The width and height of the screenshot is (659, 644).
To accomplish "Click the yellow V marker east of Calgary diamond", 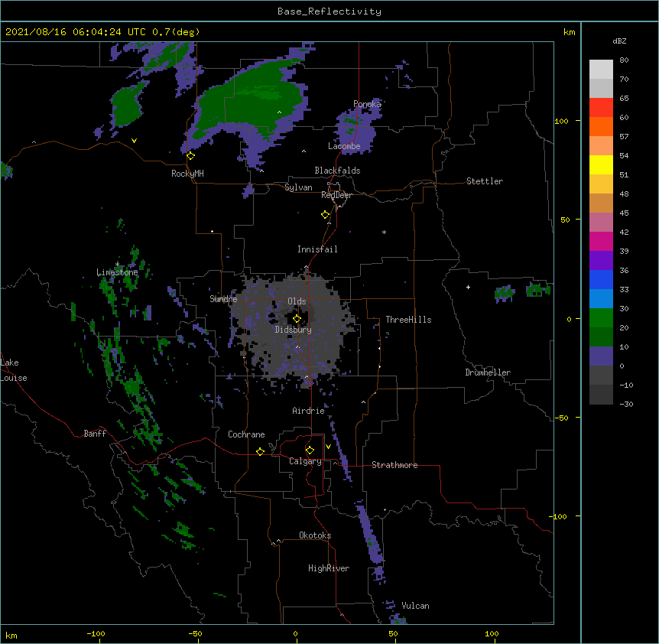I will (328, 447).
